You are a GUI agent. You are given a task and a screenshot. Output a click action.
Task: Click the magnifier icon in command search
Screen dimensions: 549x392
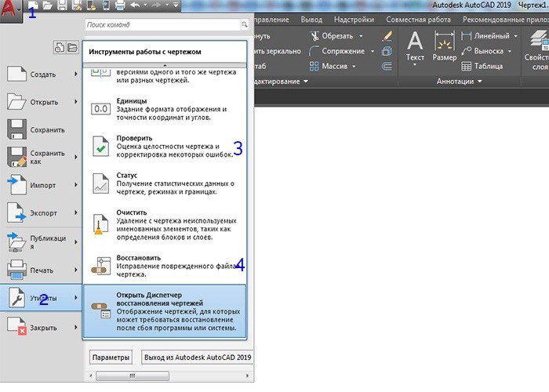[245, 24]
